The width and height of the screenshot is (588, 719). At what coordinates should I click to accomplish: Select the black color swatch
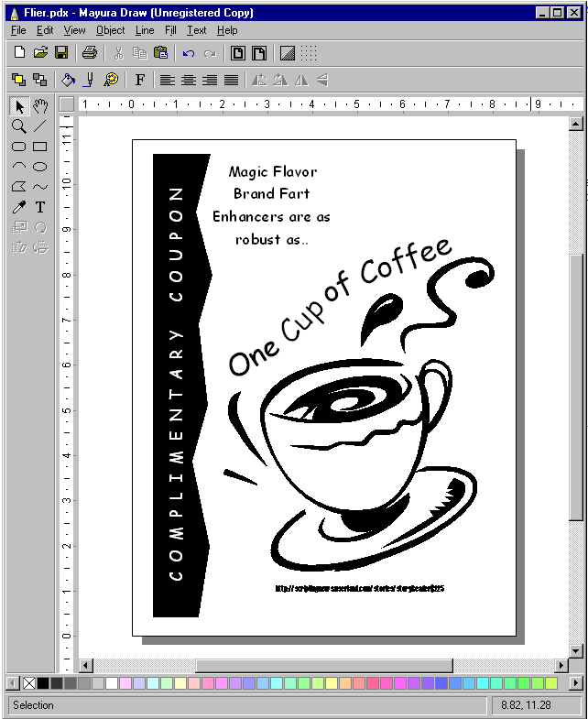coord(43,683)
